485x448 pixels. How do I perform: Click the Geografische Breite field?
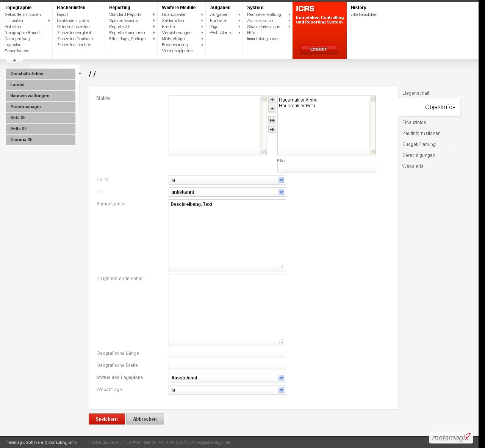click(x=227, y=366)
